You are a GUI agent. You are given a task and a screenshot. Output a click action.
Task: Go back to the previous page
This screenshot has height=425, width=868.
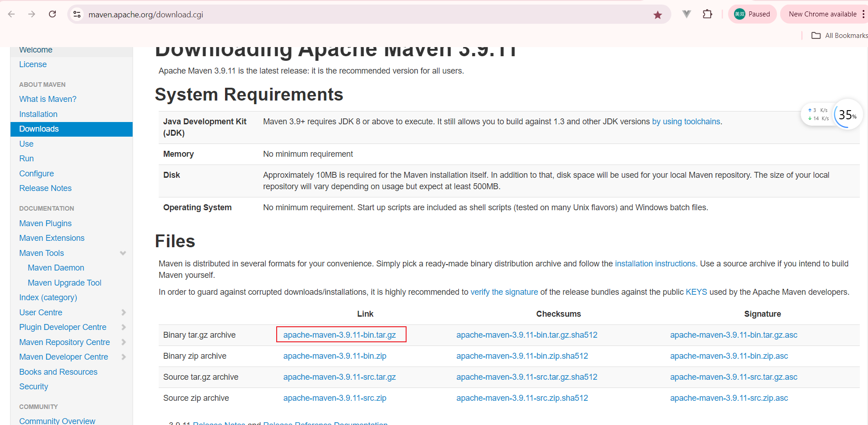coord(11,14)
